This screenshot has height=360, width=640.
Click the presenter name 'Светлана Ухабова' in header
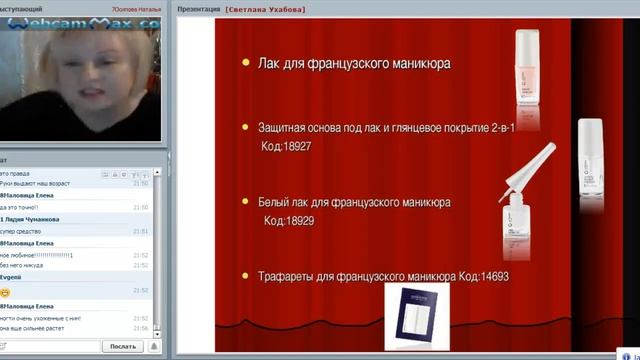265,9
